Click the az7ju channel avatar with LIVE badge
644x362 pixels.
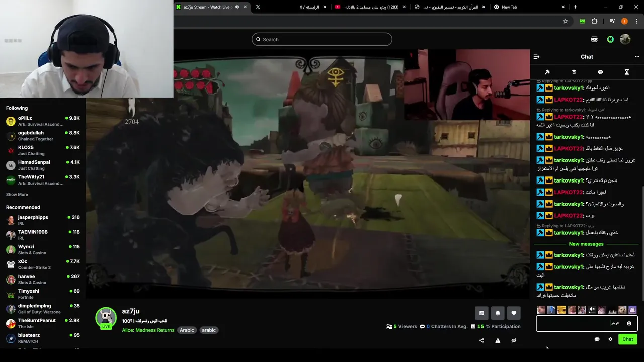106,318
